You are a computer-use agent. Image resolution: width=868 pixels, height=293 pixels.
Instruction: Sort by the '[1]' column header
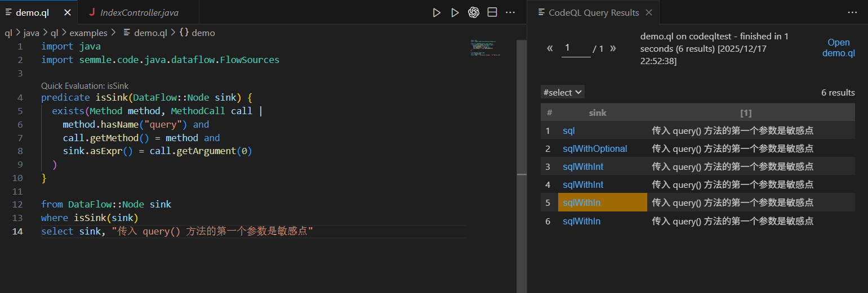pyautogui.click(x=746, y=112)
